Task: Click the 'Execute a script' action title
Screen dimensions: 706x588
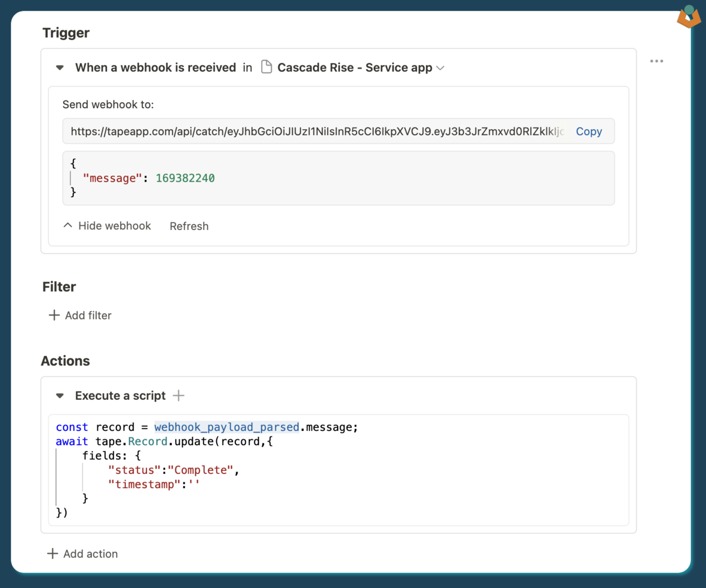Action: click(120, 396)
